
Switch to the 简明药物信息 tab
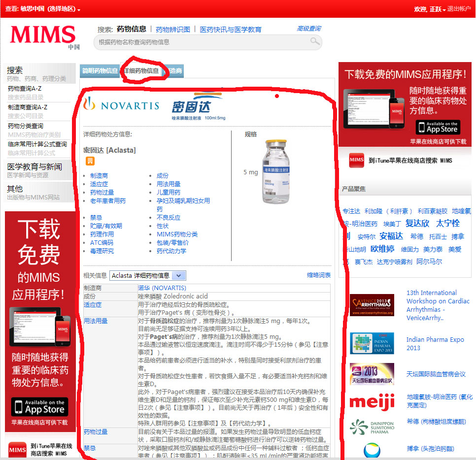tap(100, 71)
